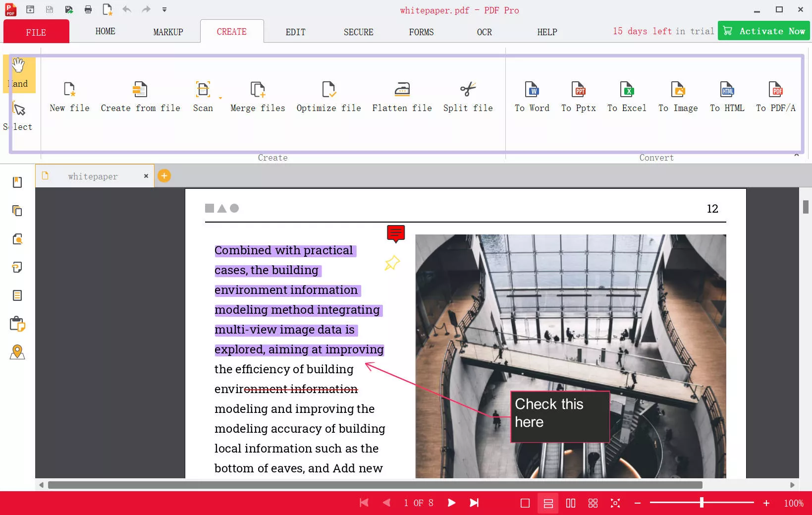Collapse the ribbon using the chevron

coord(797,155)
